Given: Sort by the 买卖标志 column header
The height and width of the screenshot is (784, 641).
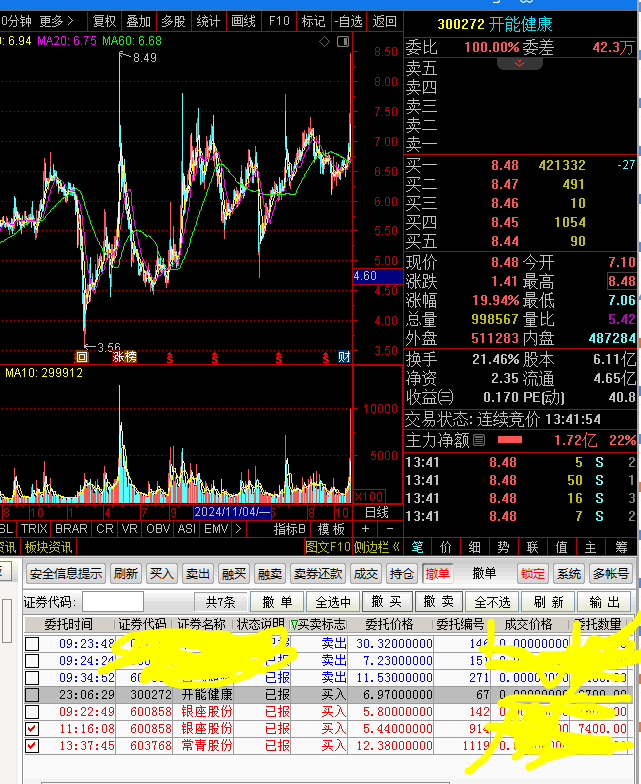Looking at the screenshot, I should 318,624.
